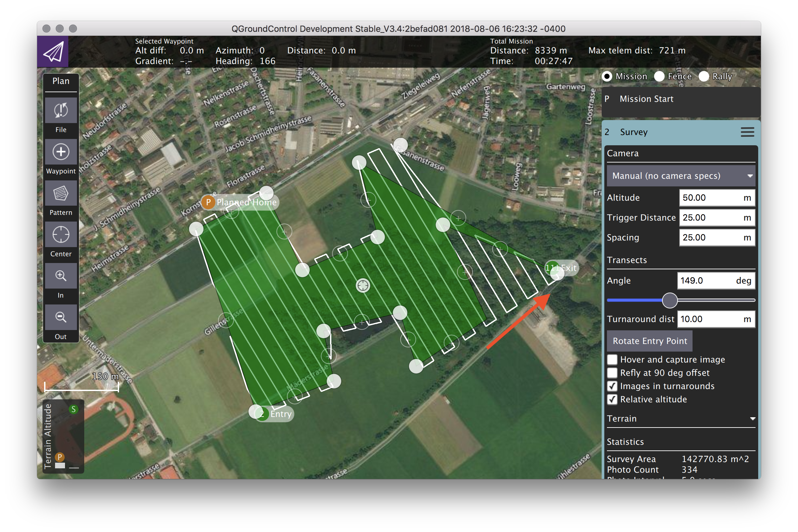The height and width of the screenshot is (532, 798).
Task: Open the camera selection dropdown
Action: (681, 176)
